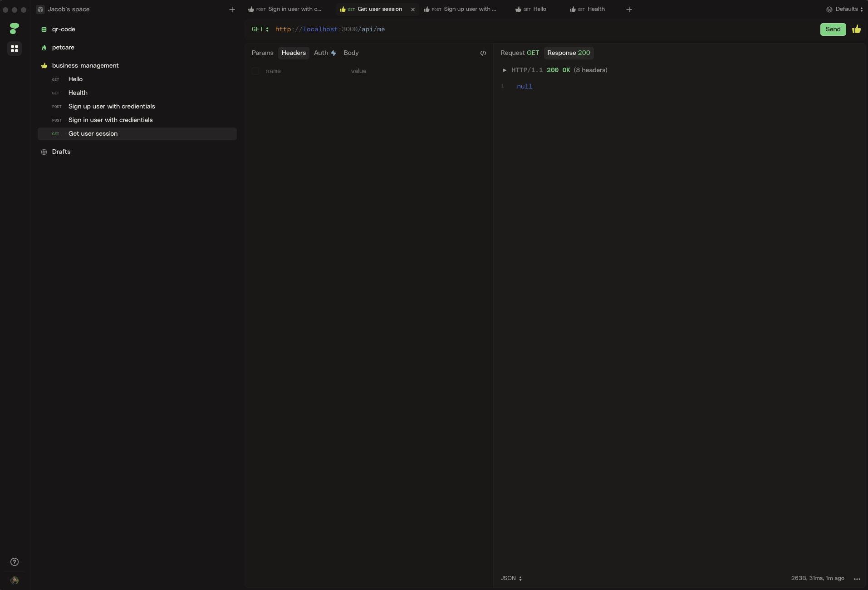Click the business-management thumbs-up collection icon
The width and height of the screenshot is (868, 590).
44,66
